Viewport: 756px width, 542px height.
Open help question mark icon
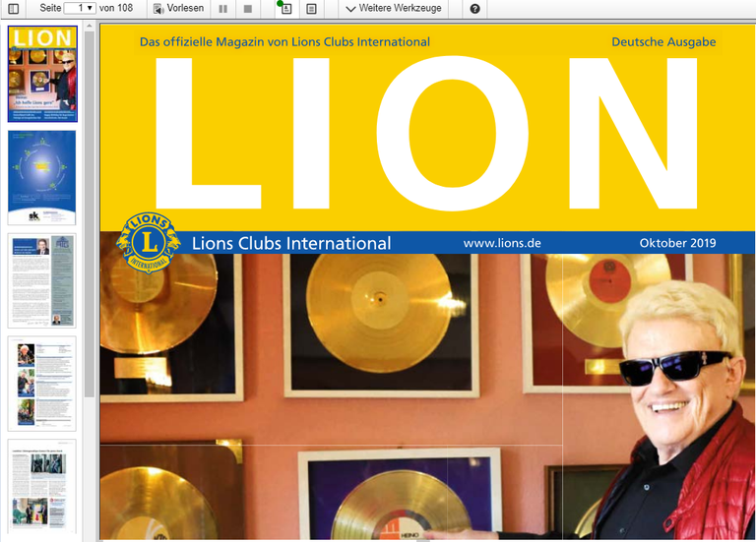pos(474,9)
